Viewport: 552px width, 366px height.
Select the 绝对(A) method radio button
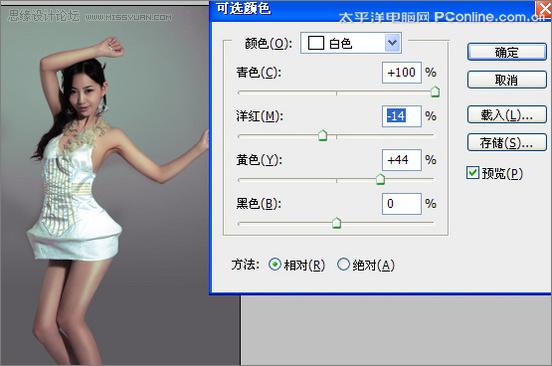pos(343,264)
